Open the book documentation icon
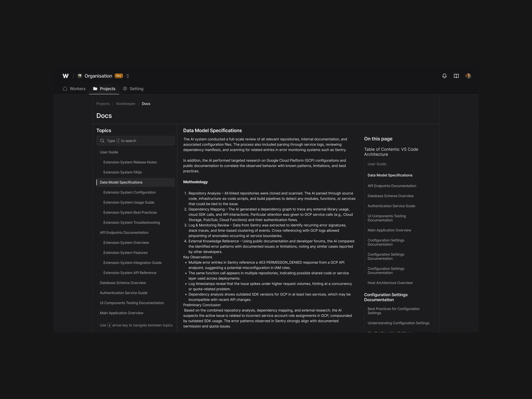This screenshot has width=532, height=399. (x=456, y=76)
